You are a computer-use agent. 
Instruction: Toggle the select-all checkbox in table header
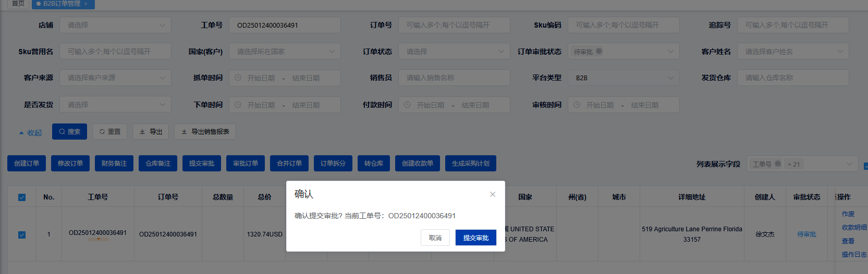point(22,197)
